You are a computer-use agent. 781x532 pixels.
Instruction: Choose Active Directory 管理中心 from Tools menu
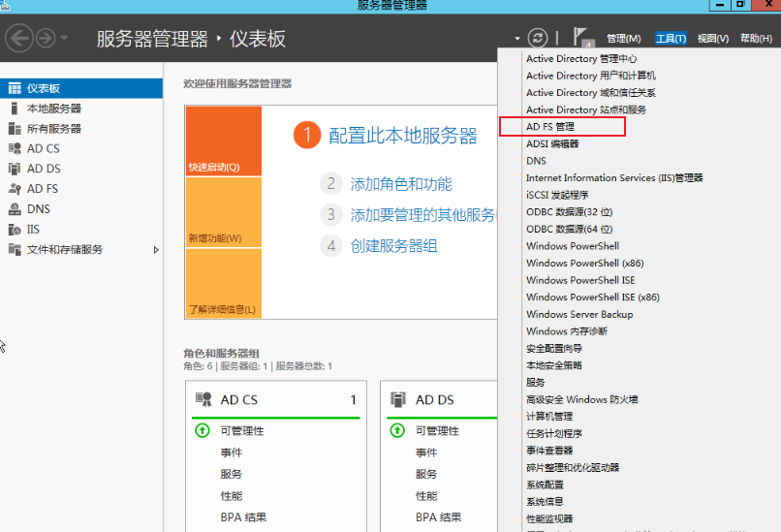tap(581, 59)
